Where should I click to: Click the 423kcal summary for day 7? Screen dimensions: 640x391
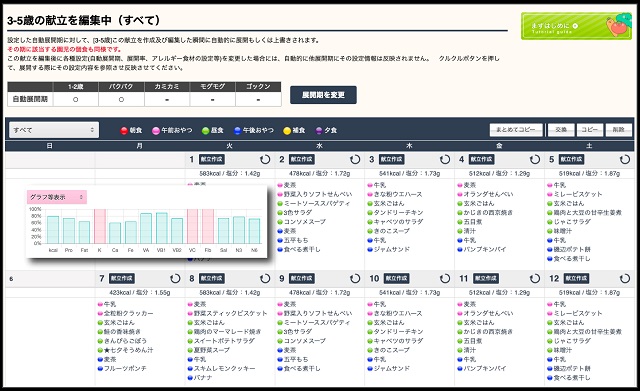[x=140, y=293]
